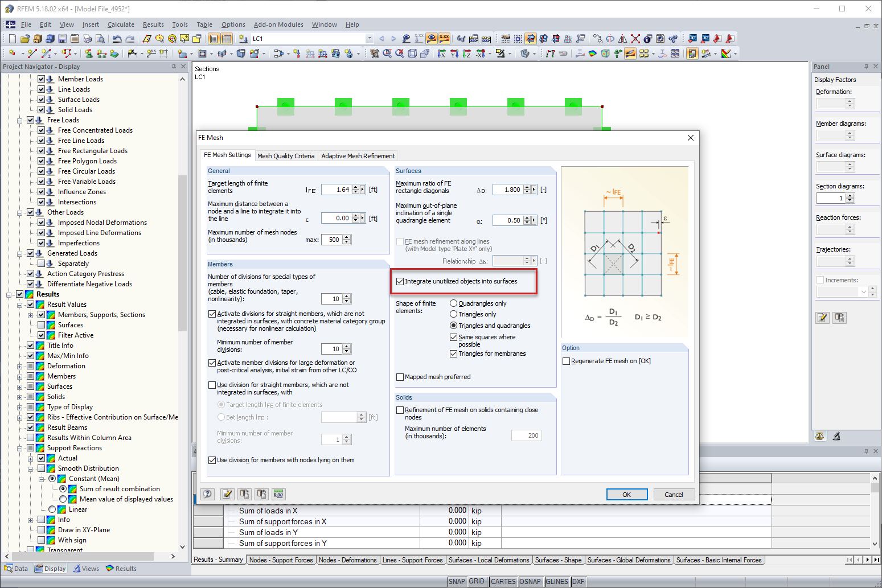This screenshot has width=882, height=588.
Task: Expand the Solids results tree node
Action: pos(20,397)
